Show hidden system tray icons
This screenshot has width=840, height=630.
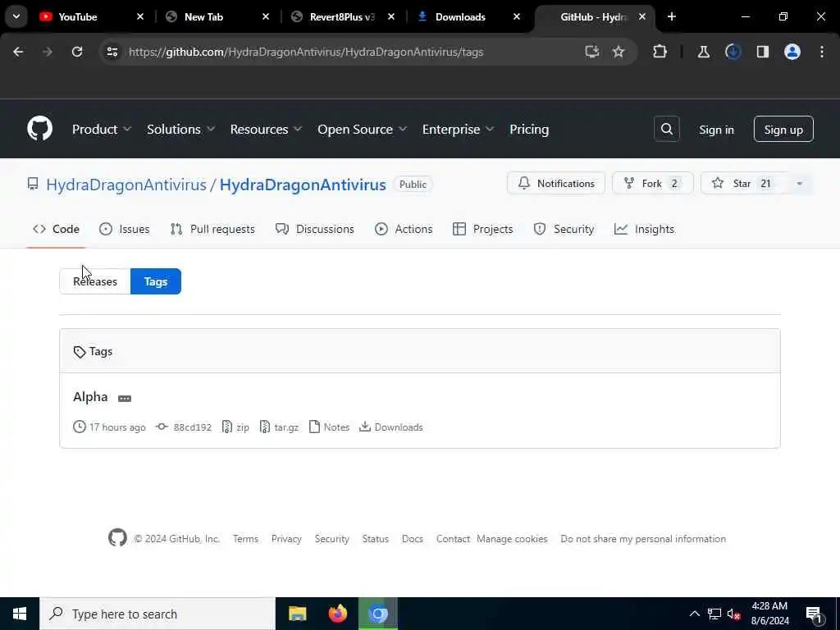click(694, 614)
